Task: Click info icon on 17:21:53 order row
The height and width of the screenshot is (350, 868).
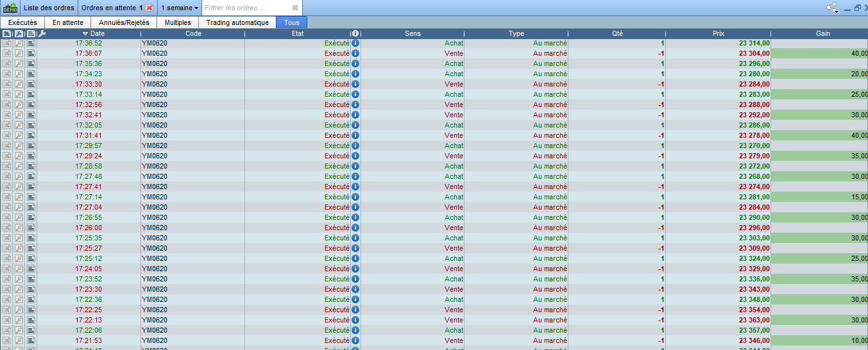Action: coord(355,340)
